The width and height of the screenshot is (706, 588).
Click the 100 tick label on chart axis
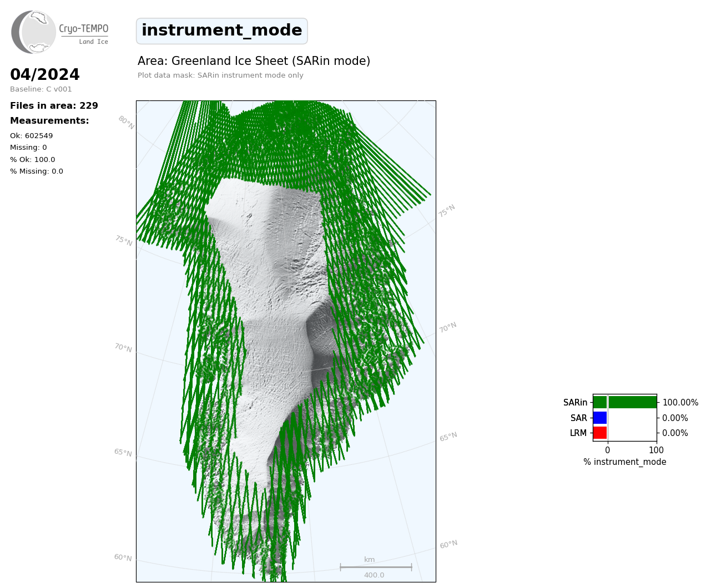click(x=656, y=450)
